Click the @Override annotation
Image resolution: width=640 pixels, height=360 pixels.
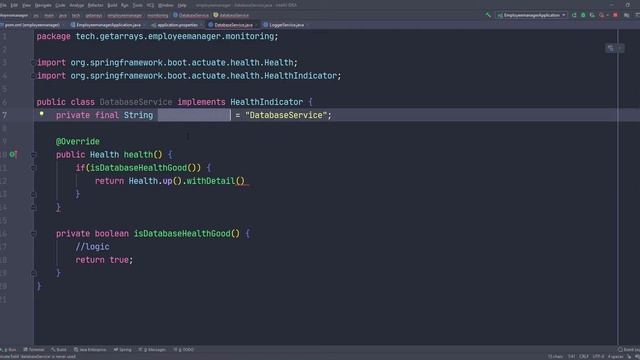(78, 142)
